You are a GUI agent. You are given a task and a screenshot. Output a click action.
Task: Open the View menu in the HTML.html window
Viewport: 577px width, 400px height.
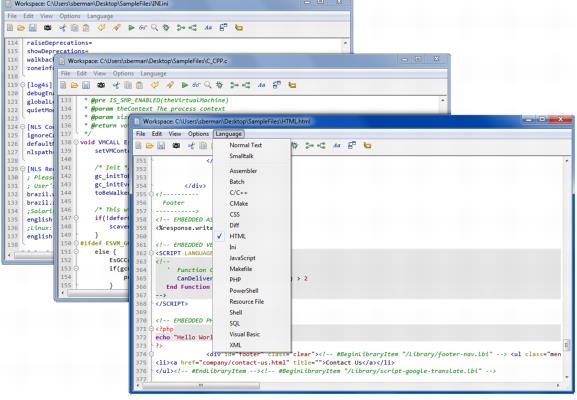click(x=175, y=134)
